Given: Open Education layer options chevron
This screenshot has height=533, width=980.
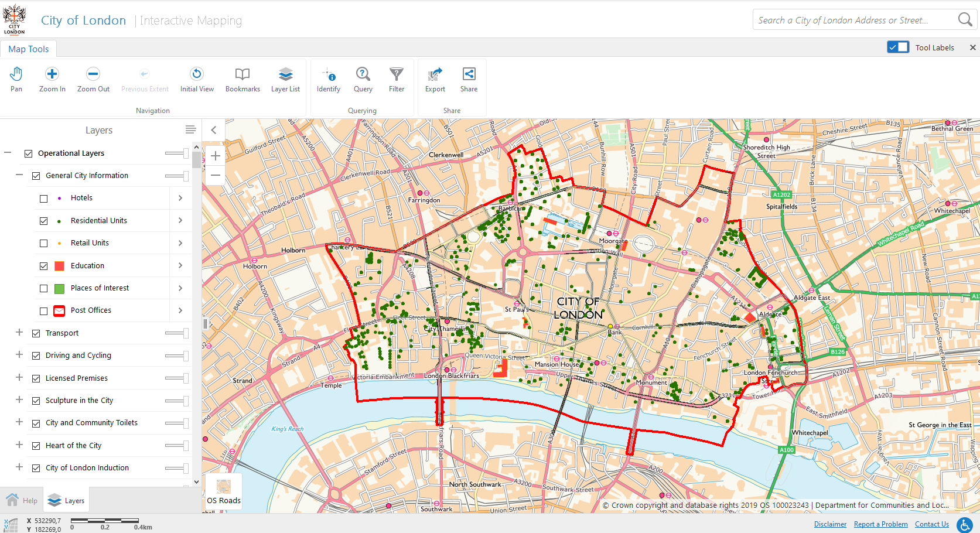Looking at the screenshot, I should coord(180,265).
